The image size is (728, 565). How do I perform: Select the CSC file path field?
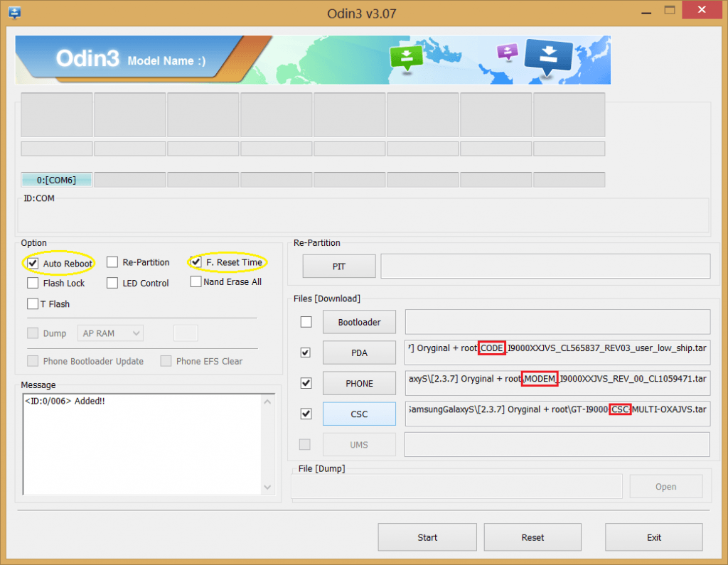557,414
